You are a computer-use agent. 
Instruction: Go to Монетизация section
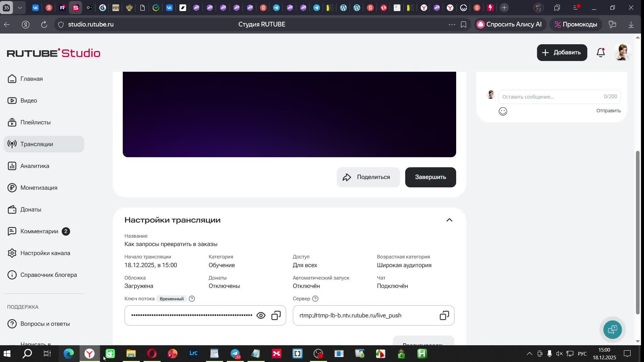click(x=39, y=188)
